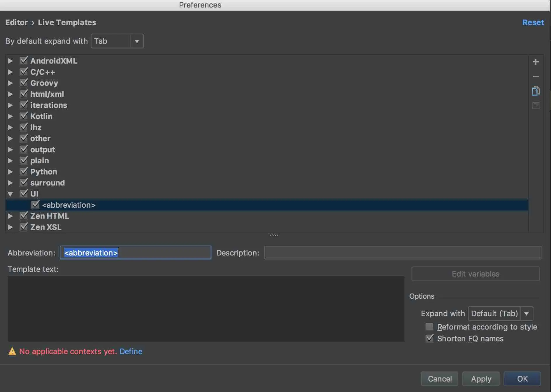Toggle the AndroidXML group checkbox
The image size is (551, 392).
coord(24,60)
